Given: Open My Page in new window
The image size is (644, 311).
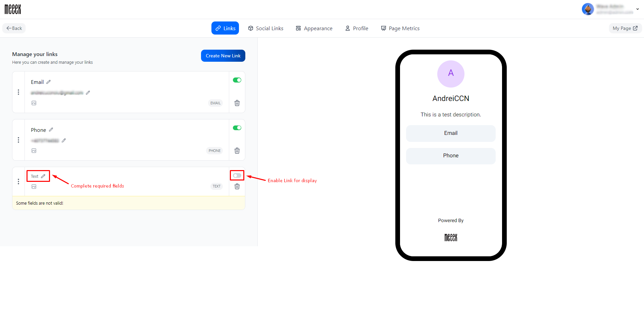Looking at the screenshot, I should [625, 28].
